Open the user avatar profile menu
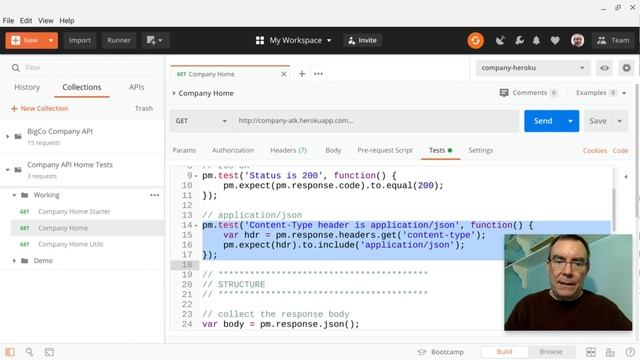640x360 pixels. pos(577,40)
